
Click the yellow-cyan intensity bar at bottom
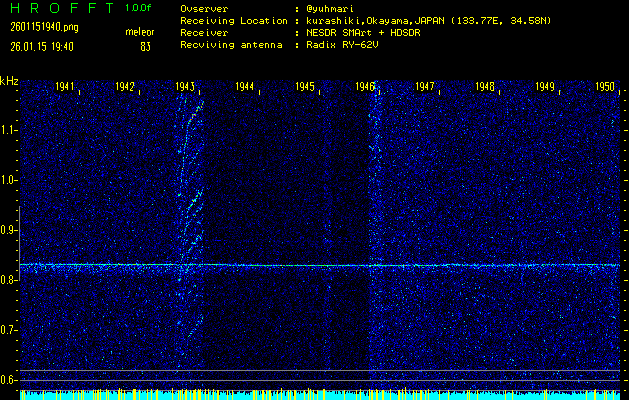click(320, 395)
